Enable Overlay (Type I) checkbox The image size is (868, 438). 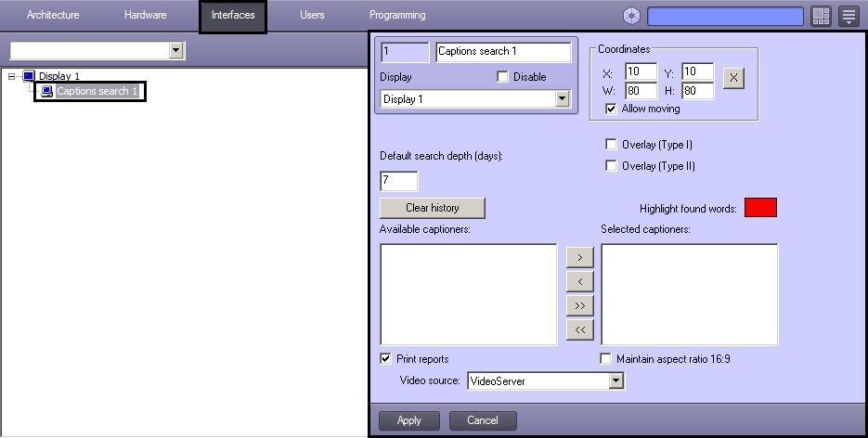coord(611,145)
